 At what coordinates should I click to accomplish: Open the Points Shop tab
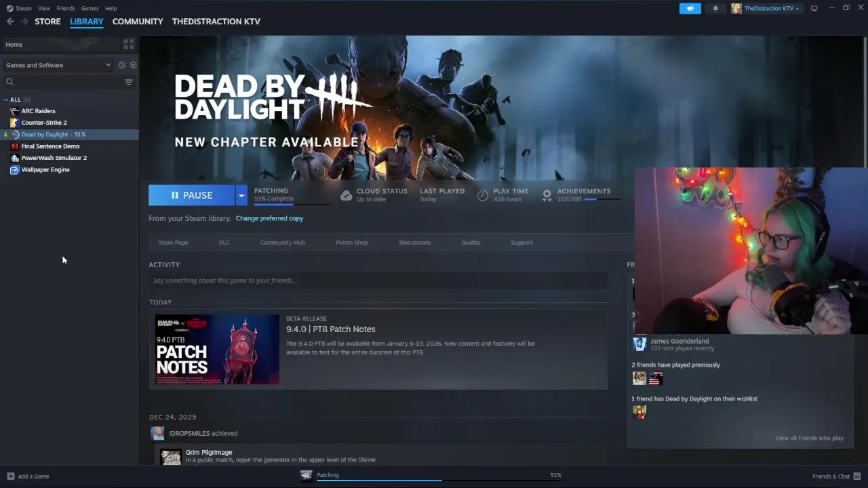coord(352,243)
